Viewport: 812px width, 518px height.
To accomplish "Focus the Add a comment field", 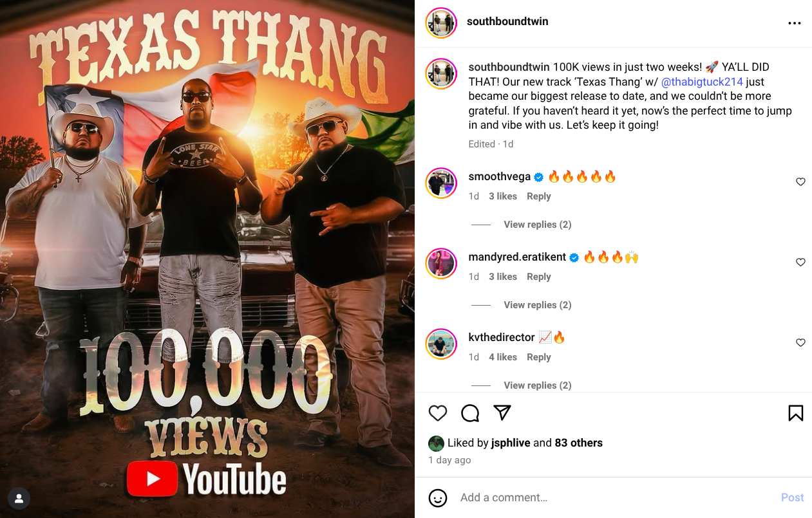I will pos(615,497).
